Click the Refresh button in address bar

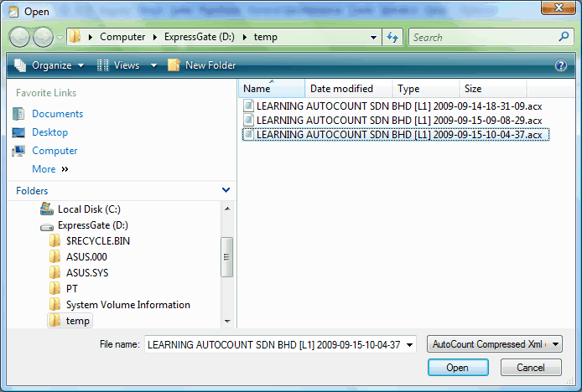click(392, 37)
